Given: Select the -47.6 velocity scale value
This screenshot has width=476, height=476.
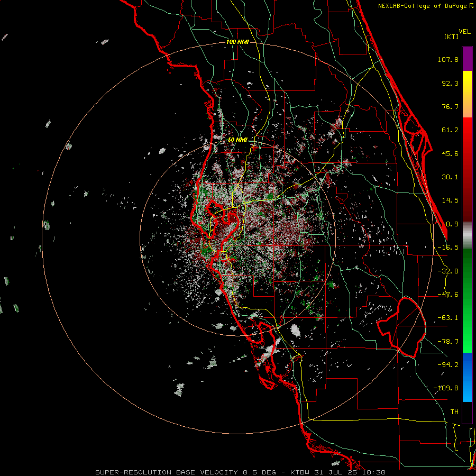Looking at the screenshot, I should pos(448,295).
